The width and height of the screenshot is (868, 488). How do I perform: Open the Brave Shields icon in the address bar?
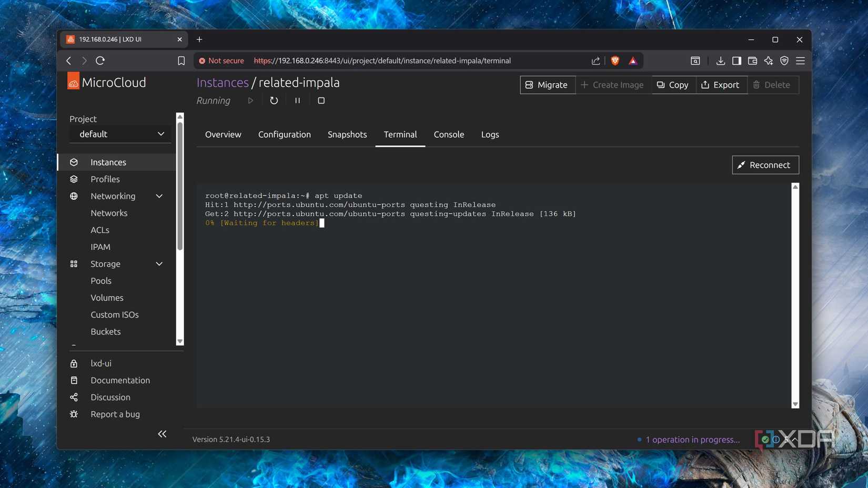(614, 60)
